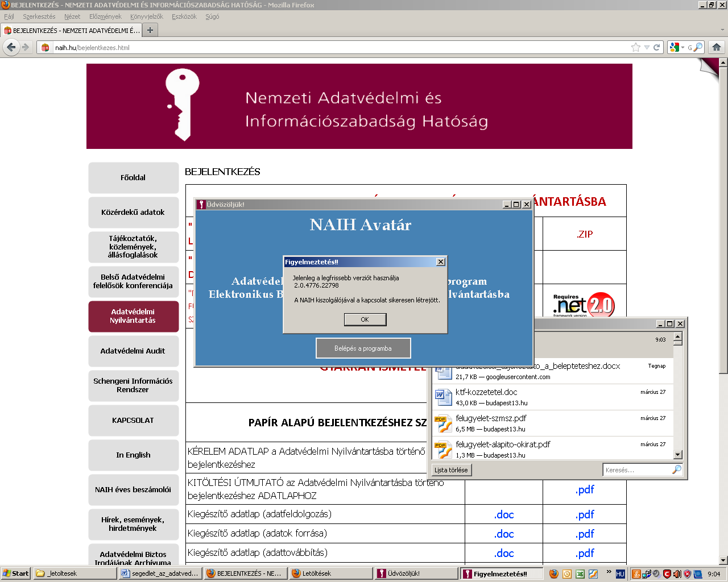
Task: Go back with the browser Back arrow
Action: click(x=11, y=47)
